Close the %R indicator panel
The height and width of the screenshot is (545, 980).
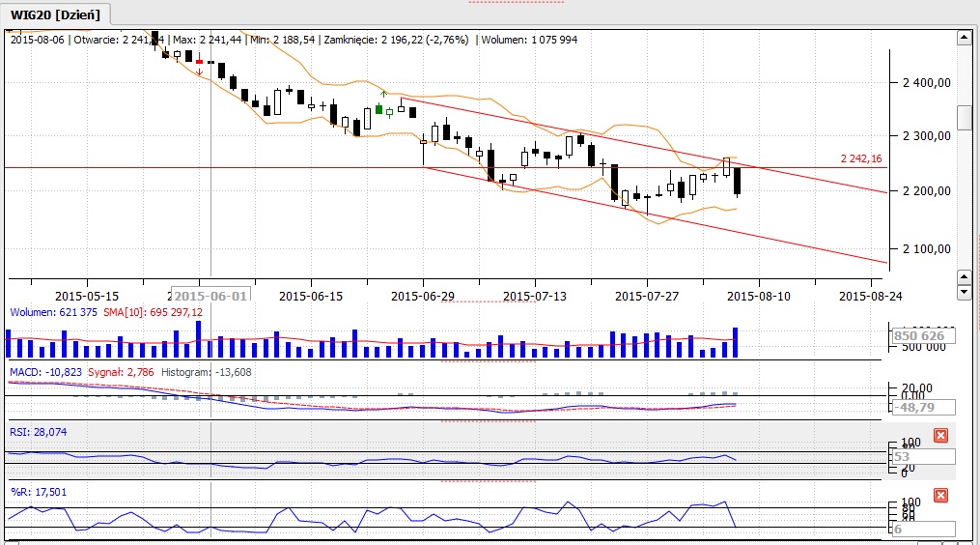pyautogui.click(x=940, y=495)
